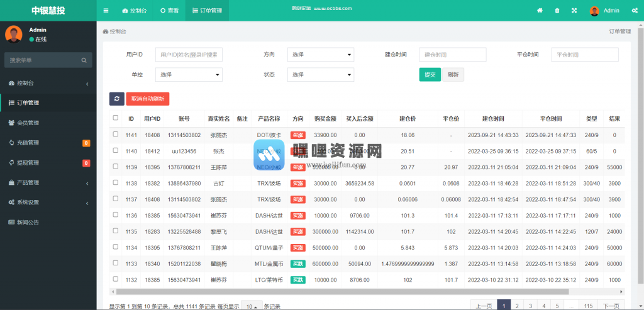Click product cell QTUM/量子

click(x=269, y=248)
